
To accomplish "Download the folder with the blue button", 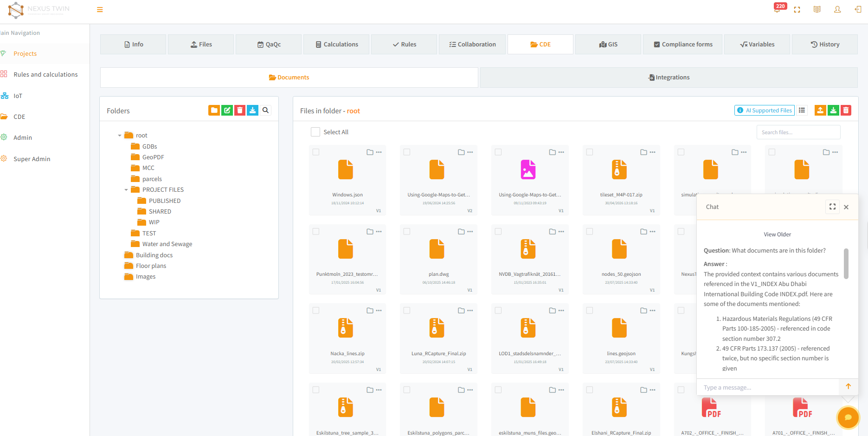I will point(252,110).
